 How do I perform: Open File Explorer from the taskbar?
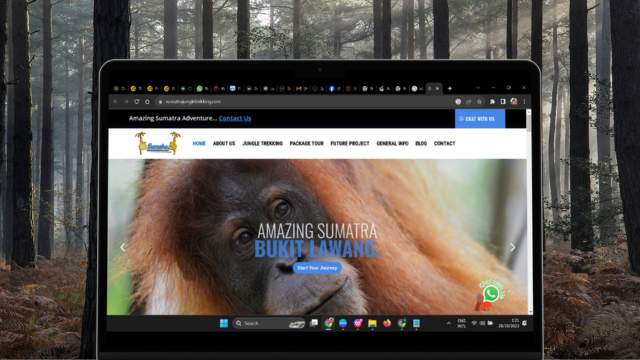[372, 324]
